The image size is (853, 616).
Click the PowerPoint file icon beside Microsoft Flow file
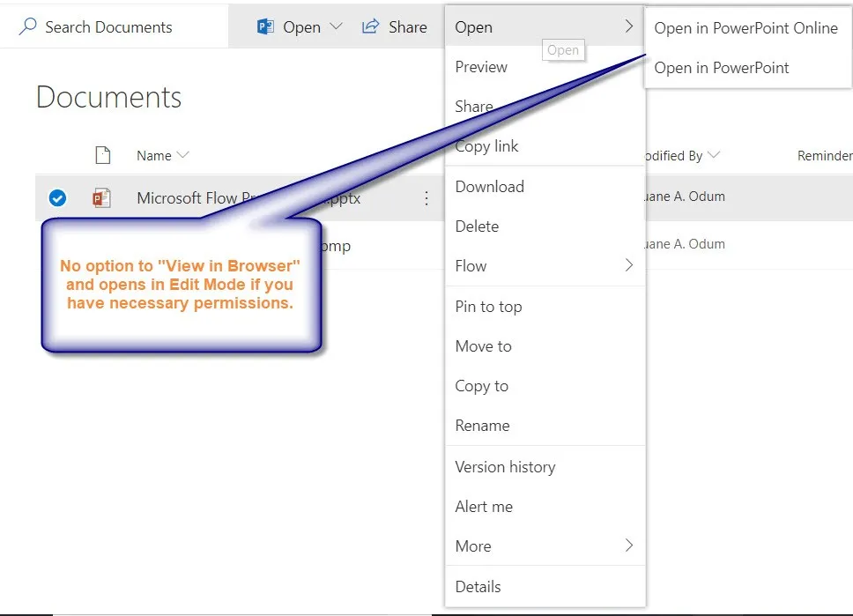pos(103,197)
